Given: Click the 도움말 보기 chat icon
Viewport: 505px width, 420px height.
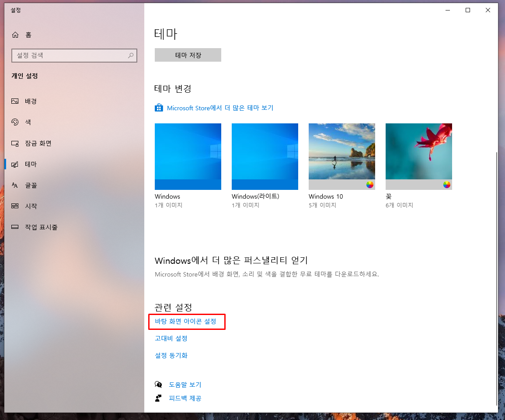Looking at the screenshot, I should [158, 384].
